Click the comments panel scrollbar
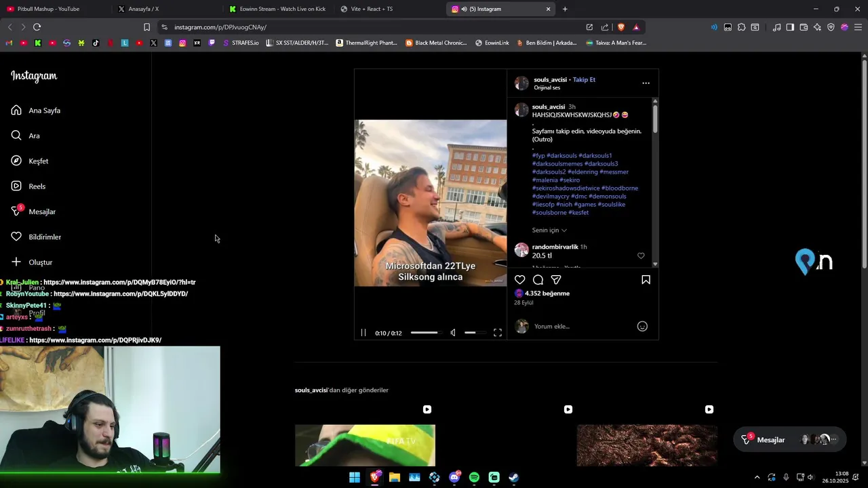The height and width of the screenshot is (488, 868). coord(655,118)
